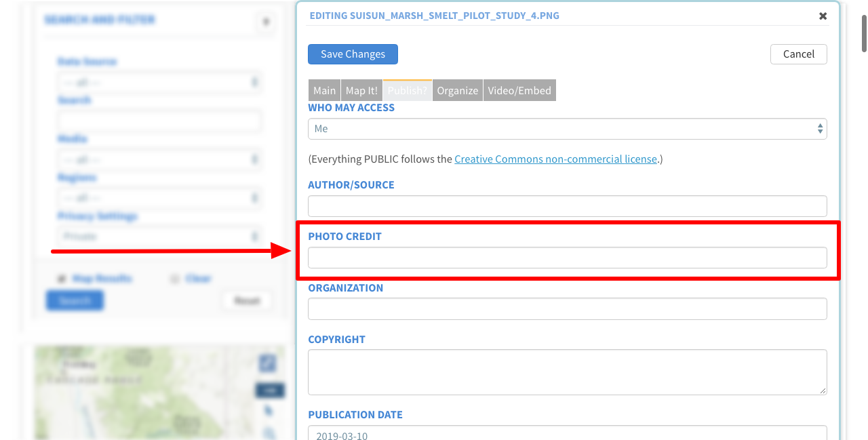Open the Regions filter dropdown
The image size is (868, 440).
pyautogui.click(x=159, y=199)
